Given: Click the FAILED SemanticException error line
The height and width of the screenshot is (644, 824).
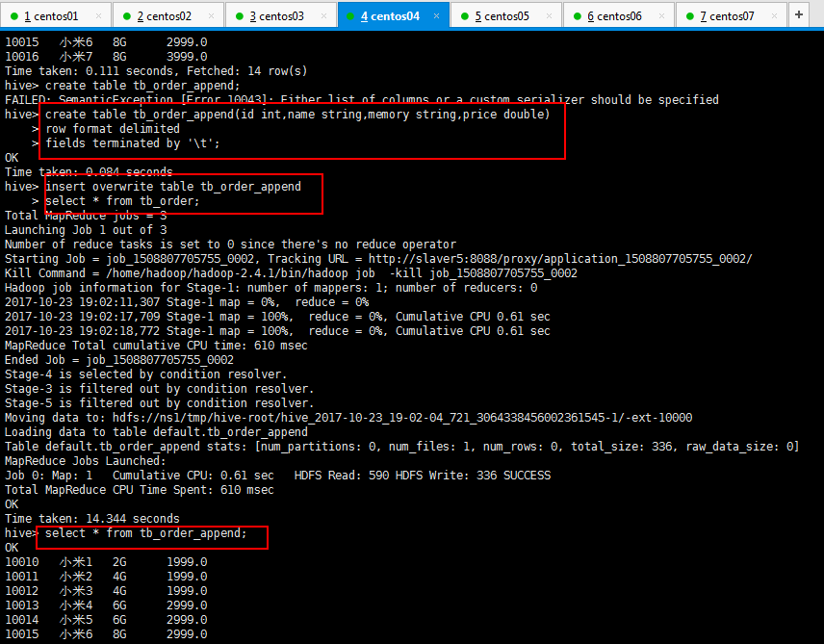Looking at the screenshot, I should coord(362,100).
